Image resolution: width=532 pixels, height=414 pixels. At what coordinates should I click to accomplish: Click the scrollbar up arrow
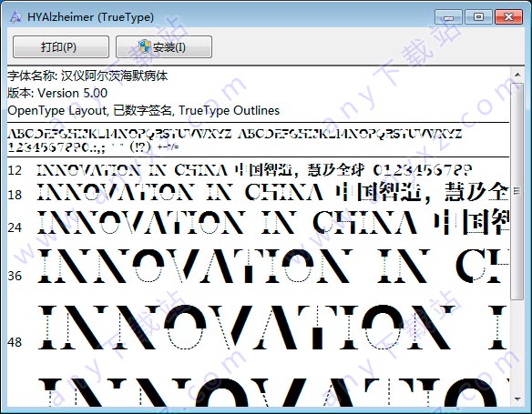click(517, 75)
